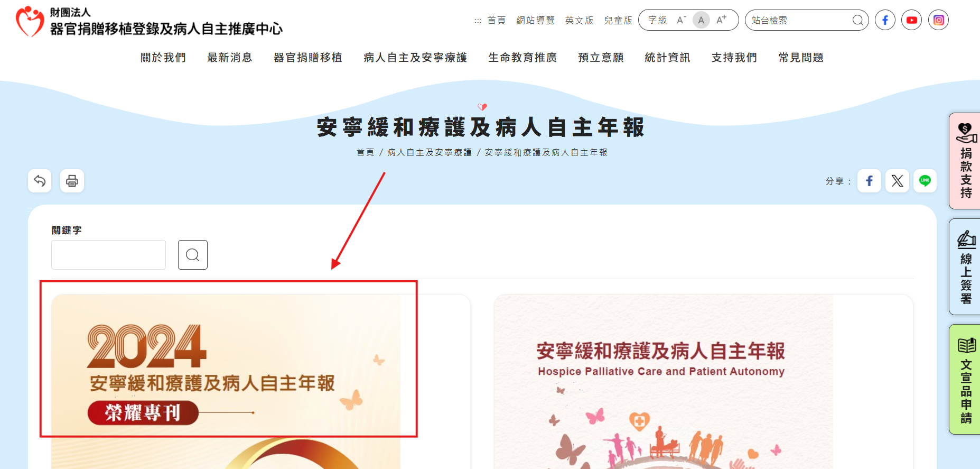
Task: Open header Facebook page icon
Action: [885, 20]
